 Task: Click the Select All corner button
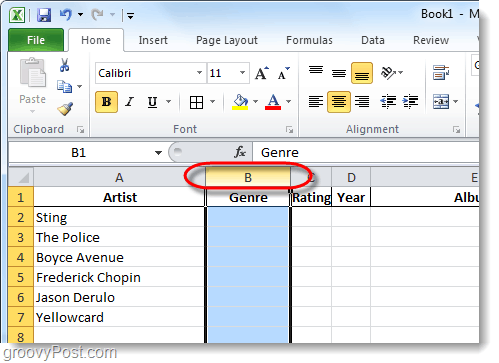click(21, 178)
